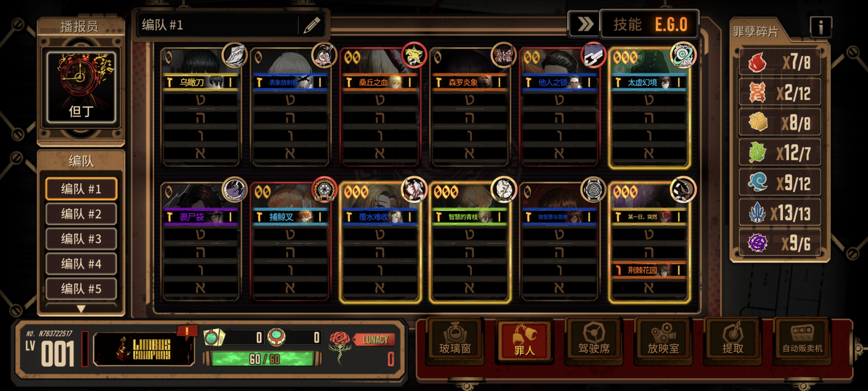Switch view to the 技能 option
The width and height of the screenshot is (868, 391).
point(627,25)
